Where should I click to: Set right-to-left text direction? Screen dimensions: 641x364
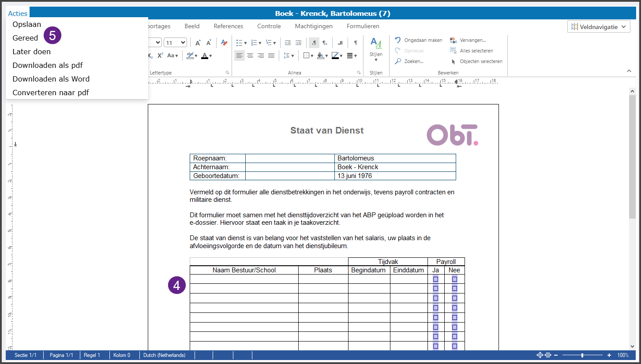click(325, 43)
